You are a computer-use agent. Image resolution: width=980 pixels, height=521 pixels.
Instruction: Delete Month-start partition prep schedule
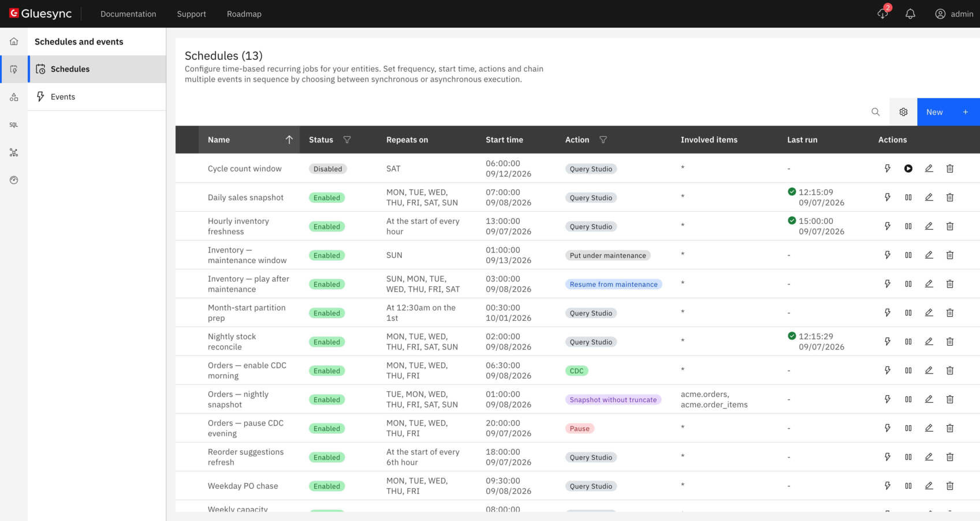950,313
